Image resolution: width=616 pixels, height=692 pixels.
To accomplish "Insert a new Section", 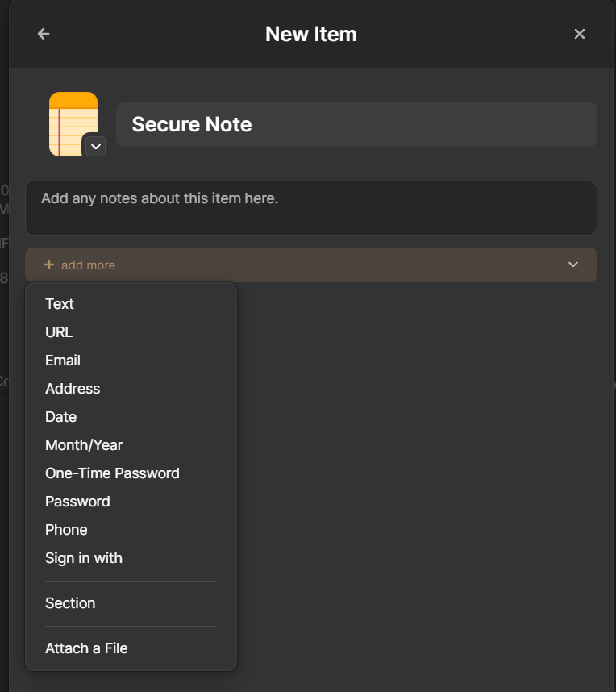I will (70, 603).
